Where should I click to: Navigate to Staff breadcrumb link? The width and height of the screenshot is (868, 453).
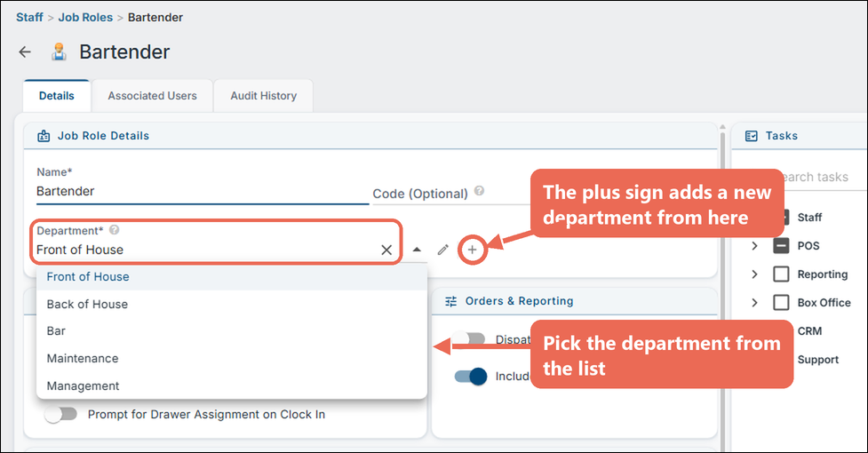29,17
